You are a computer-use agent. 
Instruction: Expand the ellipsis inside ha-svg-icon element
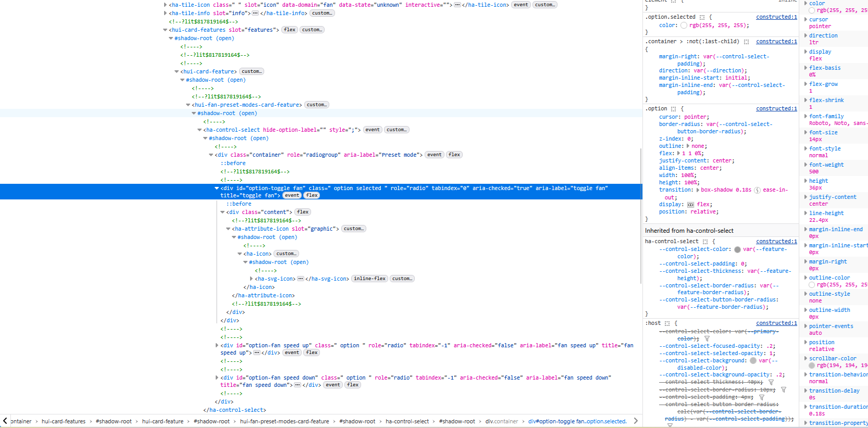[x=301, y=279]
